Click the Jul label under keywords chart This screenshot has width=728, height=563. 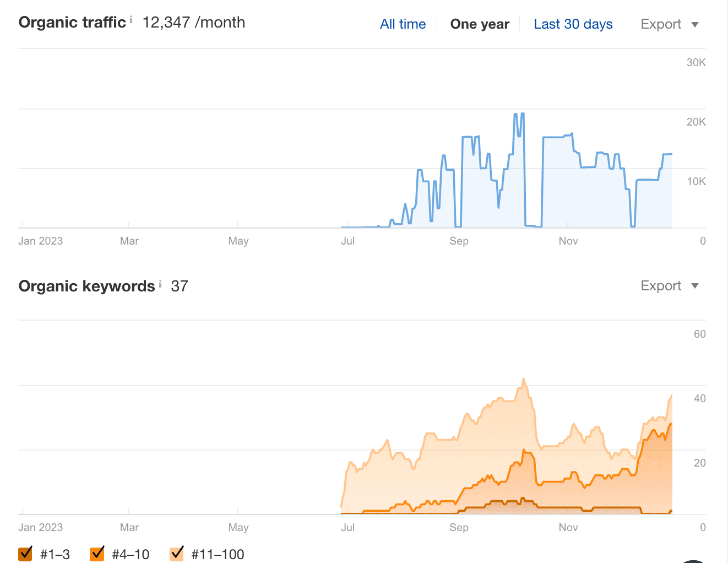click(x=347, y=527)
